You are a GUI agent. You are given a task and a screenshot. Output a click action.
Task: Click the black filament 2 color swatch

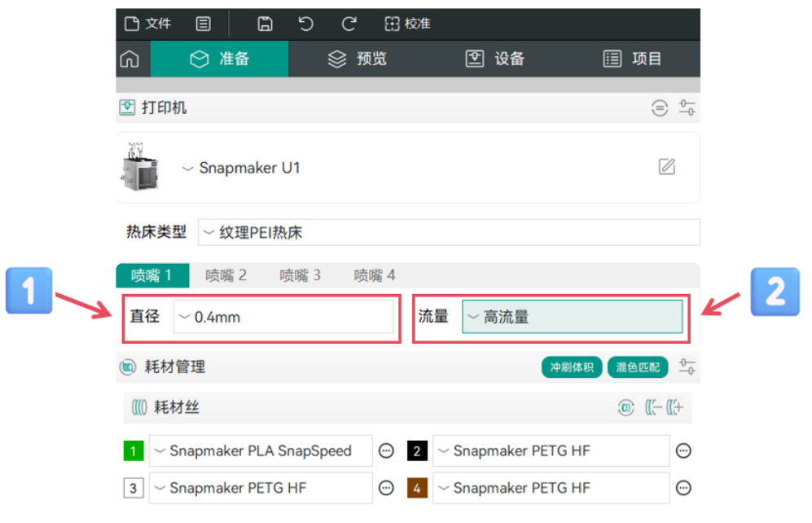(x=417, y=451)
